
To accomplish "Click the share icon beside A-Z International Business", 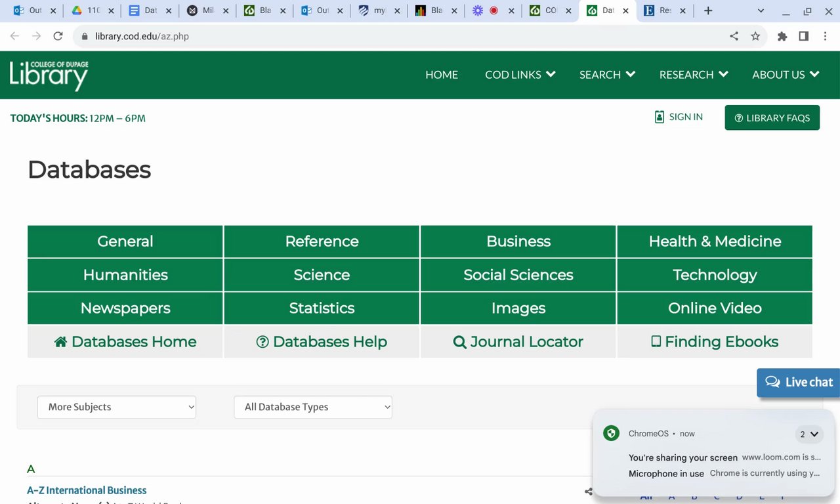I will click(x=589, y=492).
